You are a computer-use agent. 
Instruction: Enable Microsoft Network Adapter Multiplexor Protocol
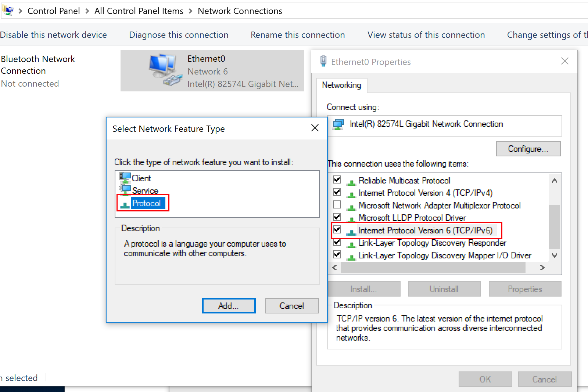[x=337, y=205]
